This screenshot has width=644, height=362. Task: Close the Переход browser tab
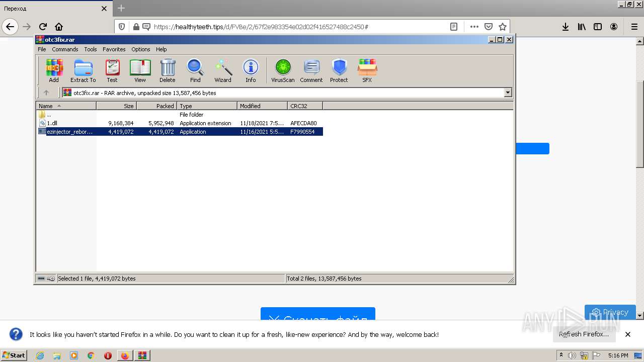pos(104,9)
